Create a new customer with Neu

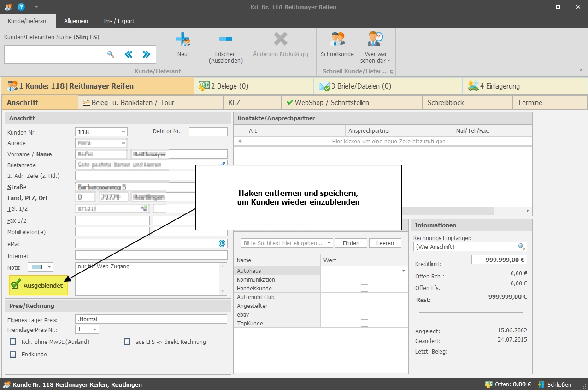pyautogui.click(x=182, y=45)
